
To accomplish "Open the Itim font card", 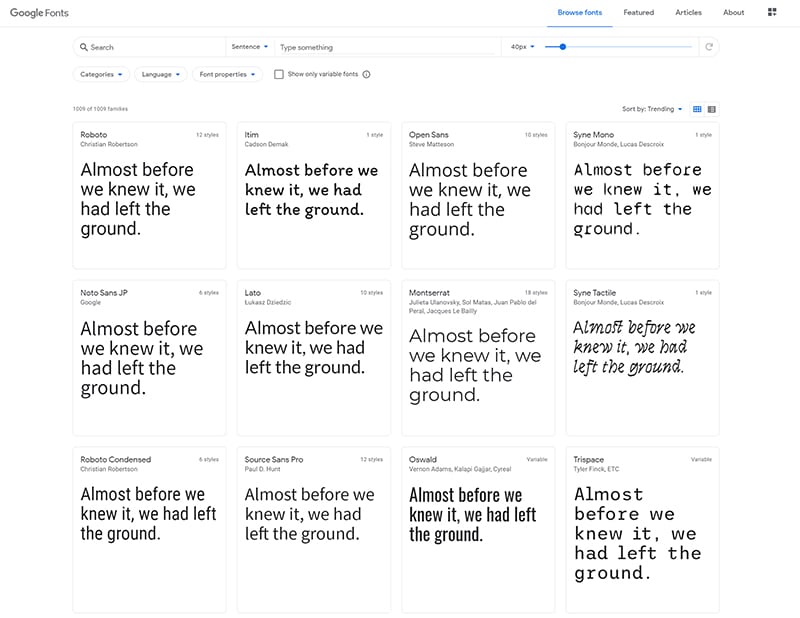I will point(314,195).
